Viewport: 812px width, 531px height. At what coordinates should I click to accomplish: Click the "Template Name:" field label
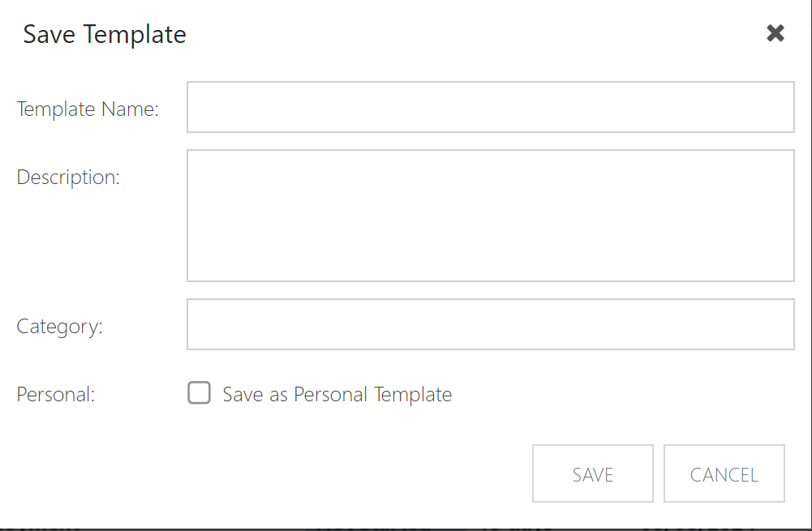point(88,109)
